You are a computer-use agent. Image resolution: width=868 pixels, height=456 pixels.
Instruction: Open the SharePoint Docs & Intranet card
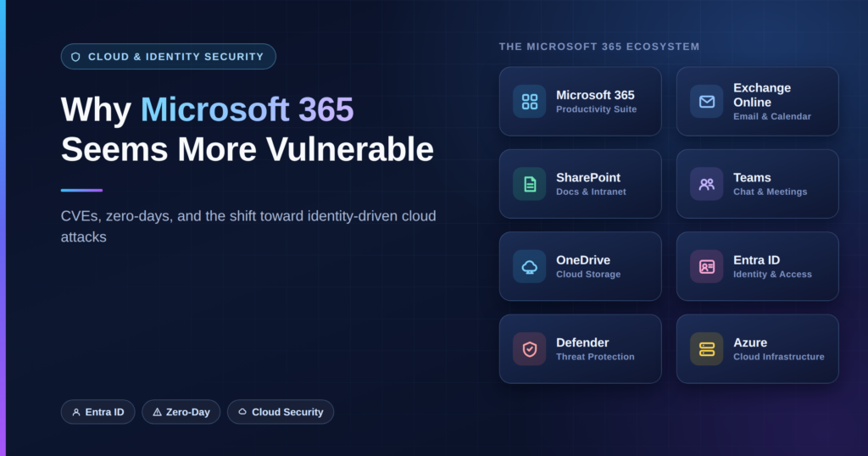tap(580, 184)
